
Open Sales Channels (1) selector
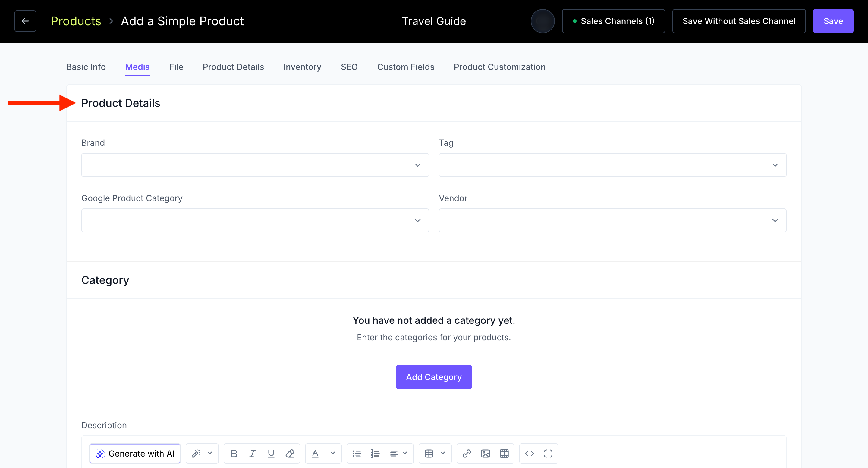[x=613, y=21]
